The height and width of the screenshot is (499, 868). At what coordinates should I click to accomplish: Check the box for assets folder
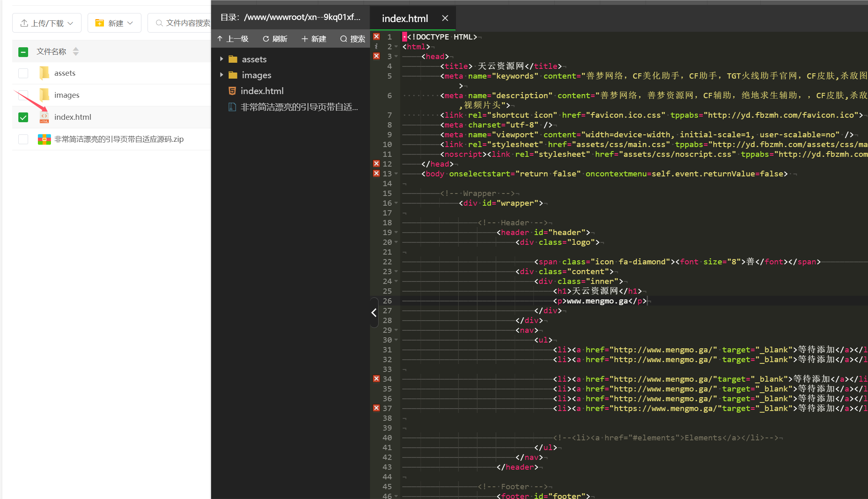tap(23, 73)
